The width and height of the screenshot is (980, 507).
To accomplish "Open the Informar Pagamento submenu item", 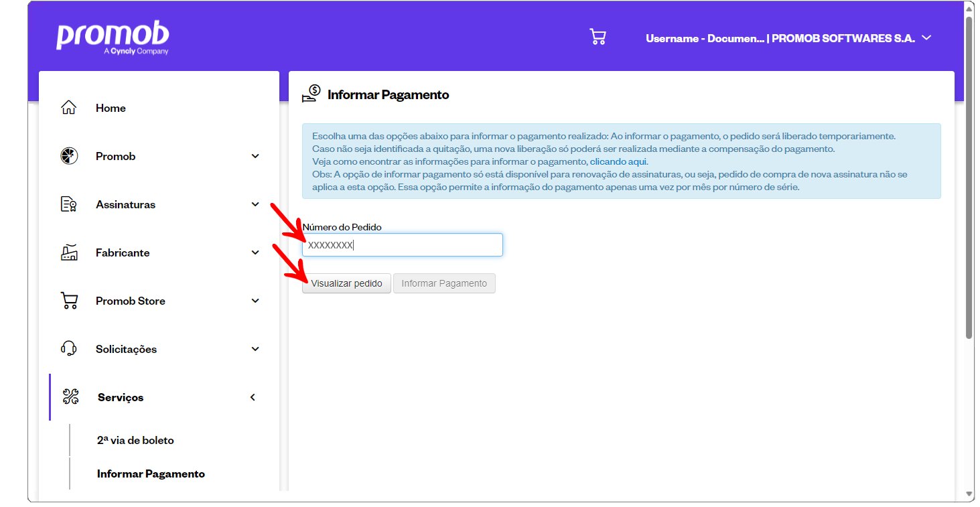I will point(151,474).
